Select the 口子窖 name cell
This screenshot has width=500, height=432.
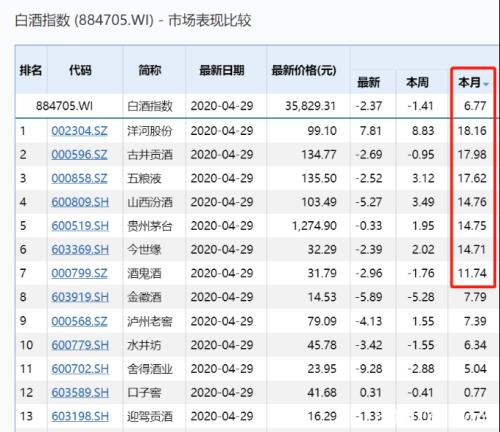144,392
